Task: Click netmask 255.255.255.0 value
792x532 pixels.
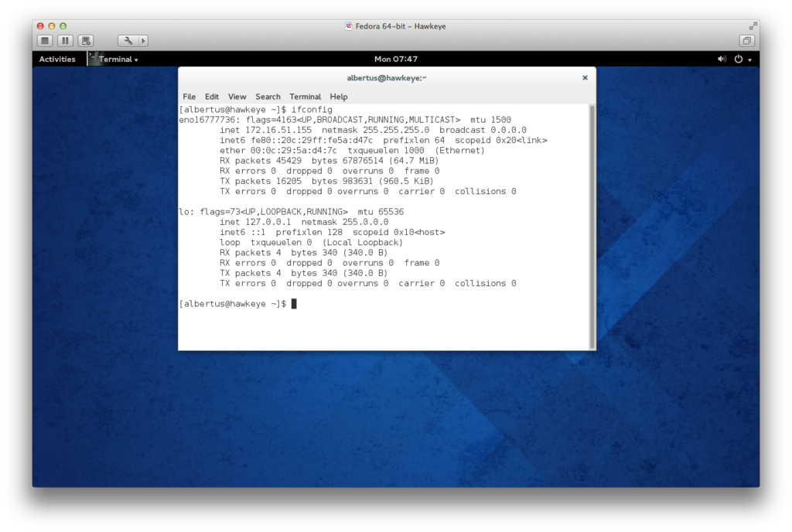Action: [375, 130]
